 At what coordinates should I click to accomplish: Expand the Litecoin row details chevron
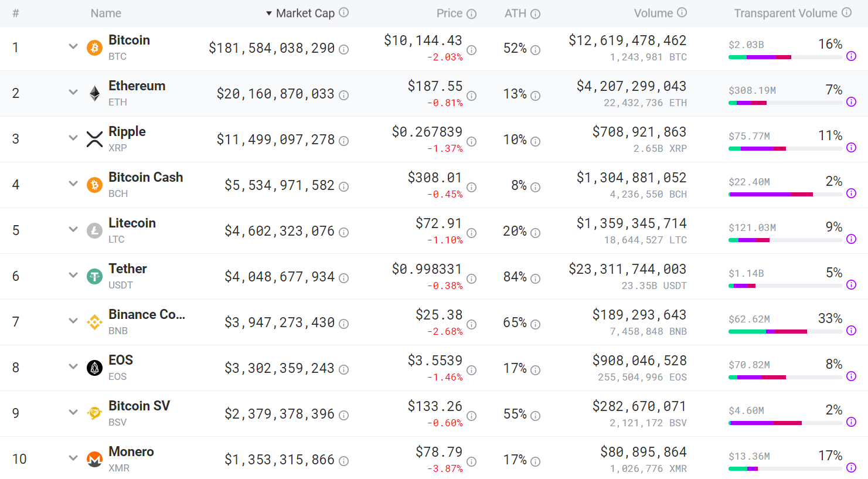point(73,229)
